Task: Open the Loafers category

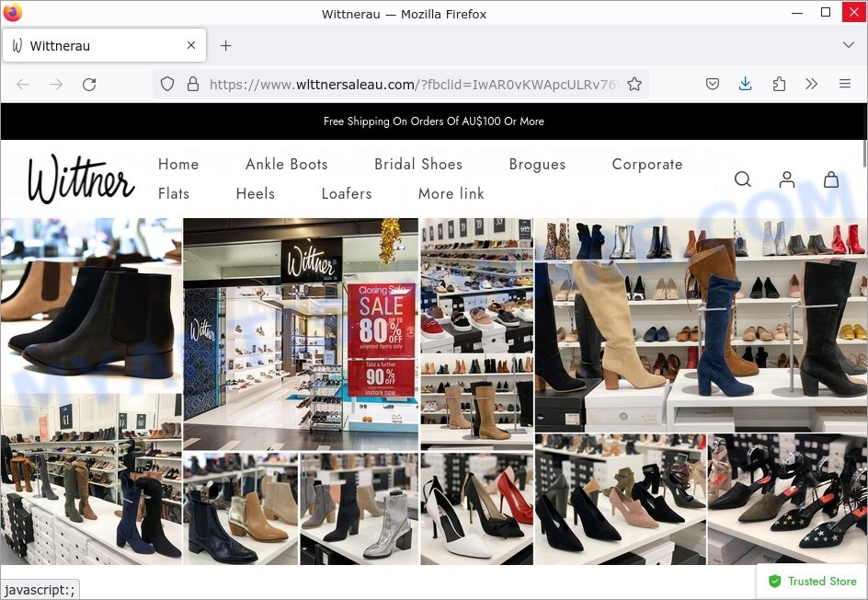Action: (x=347, y=194)
